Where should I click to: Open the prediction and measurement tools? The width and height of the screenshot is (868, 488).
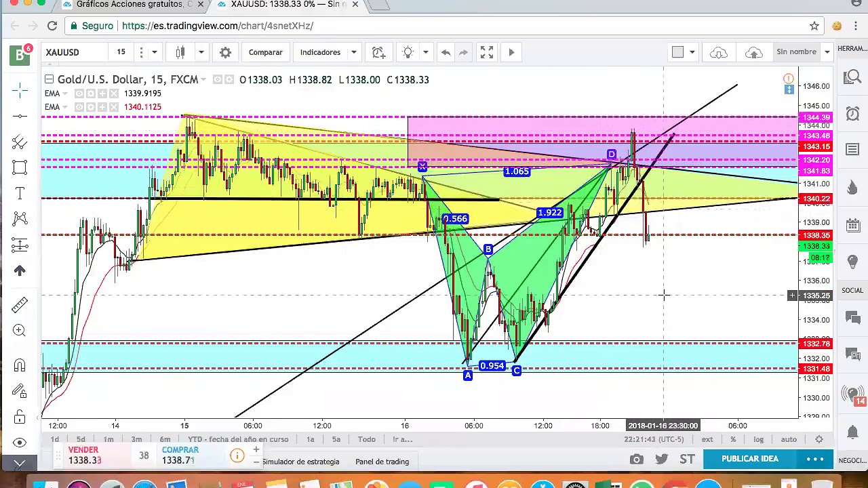coord(20,245)
